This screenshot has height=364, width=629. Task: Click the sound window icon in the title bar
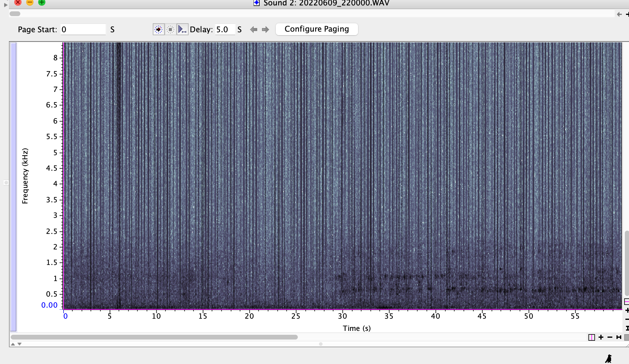[256, 3]
